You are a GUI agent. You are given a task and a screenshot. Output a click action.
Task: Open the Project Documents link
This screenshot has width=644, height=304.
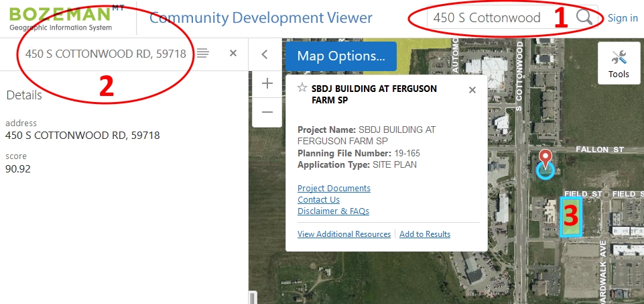[x=334, y=189]
